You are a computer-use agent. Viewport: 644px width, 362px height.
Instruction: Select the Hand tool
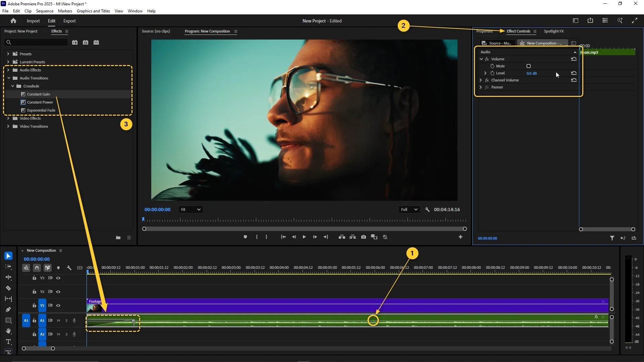point(8,331)
